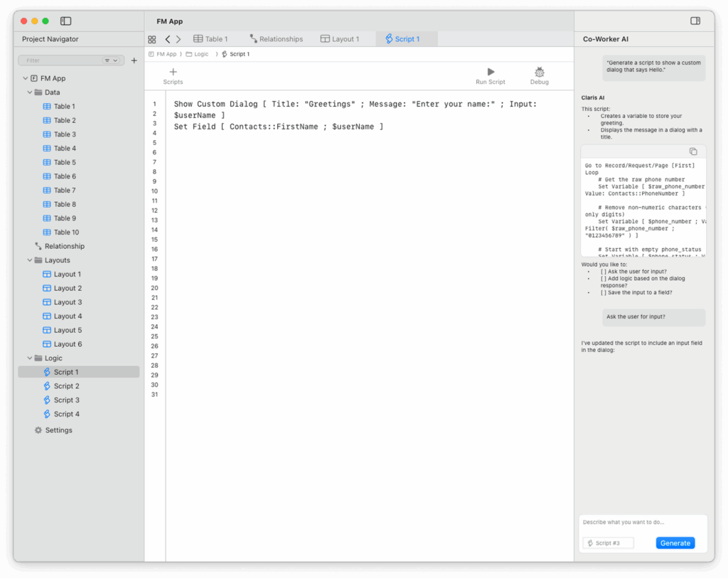Add a new script with plus icon
The image size is (728, 578).
click(x=173, y=72)
